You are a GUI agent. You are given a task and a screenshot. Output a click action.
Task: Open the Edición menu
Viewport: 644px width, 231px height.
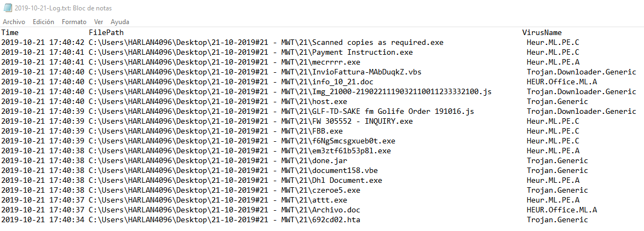point(43,22)
